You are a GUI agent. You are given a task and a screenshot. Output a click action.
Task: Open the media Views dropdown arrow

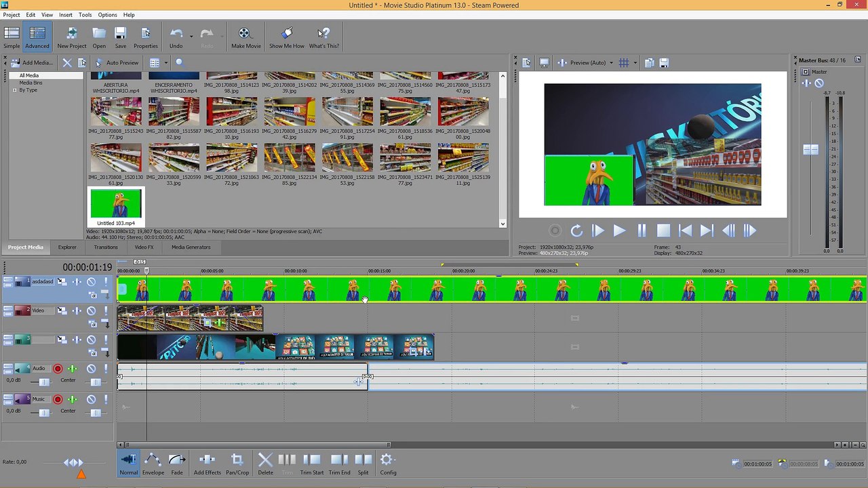[x=165, y=62]
